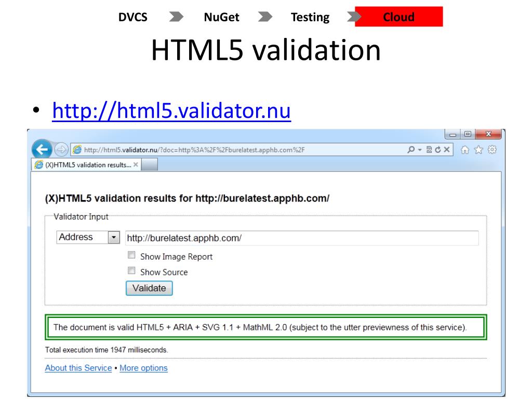This screenshot has width=532, height=399.
Task: Open Favorites with the star icon
Action: [x=478, y=150]
